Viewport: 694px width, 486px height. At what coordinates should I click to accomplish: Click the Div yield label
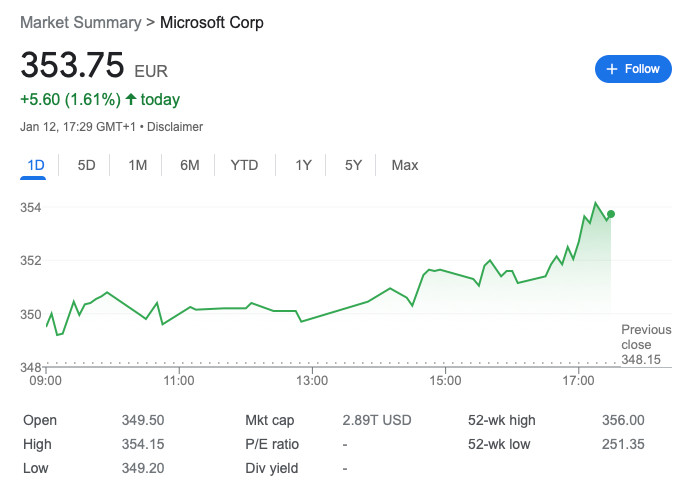coord(272,468)
